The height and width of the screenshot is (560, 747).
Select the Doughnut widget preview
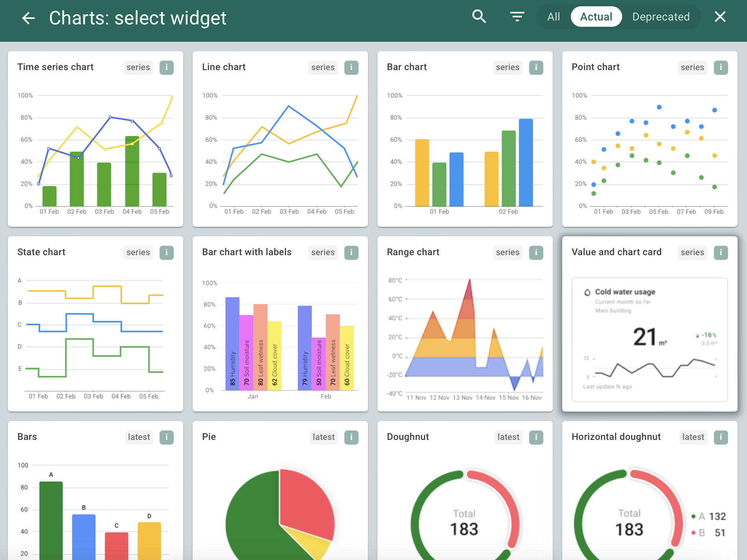click(465, 514)
